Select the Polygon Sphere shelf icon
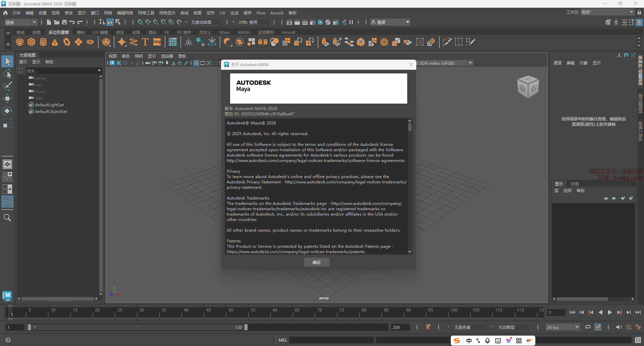 [x=20, y=42]
